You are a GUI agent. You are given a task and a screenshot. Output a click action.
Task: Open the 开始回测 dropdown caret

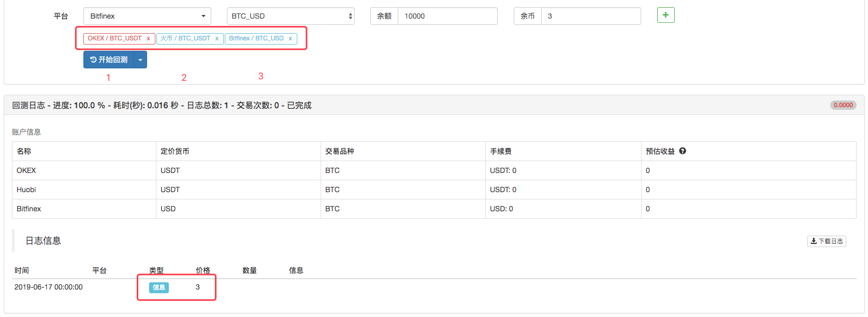coord(140,60)
